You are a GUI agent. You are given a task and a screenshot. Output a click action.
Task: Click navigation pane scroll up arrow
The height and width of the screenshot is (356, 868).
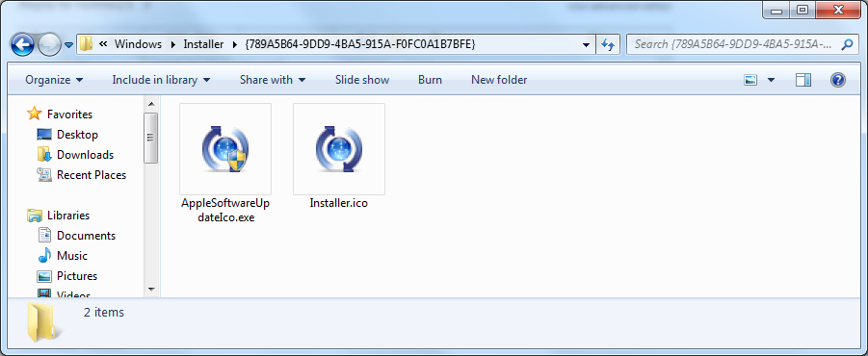pyautogui.click(x=151, y=103)
